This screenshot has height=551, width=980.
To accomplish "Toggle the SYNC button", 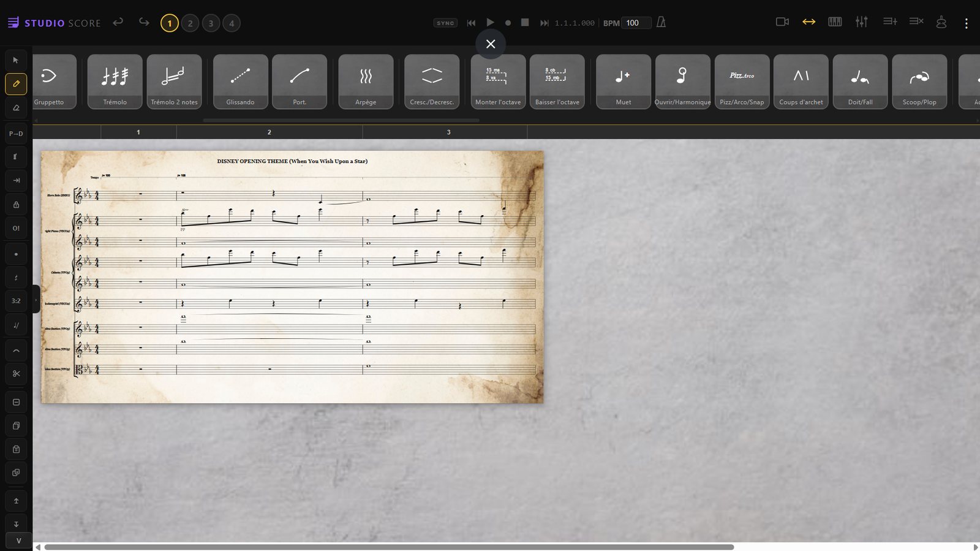I will (445, 23).
